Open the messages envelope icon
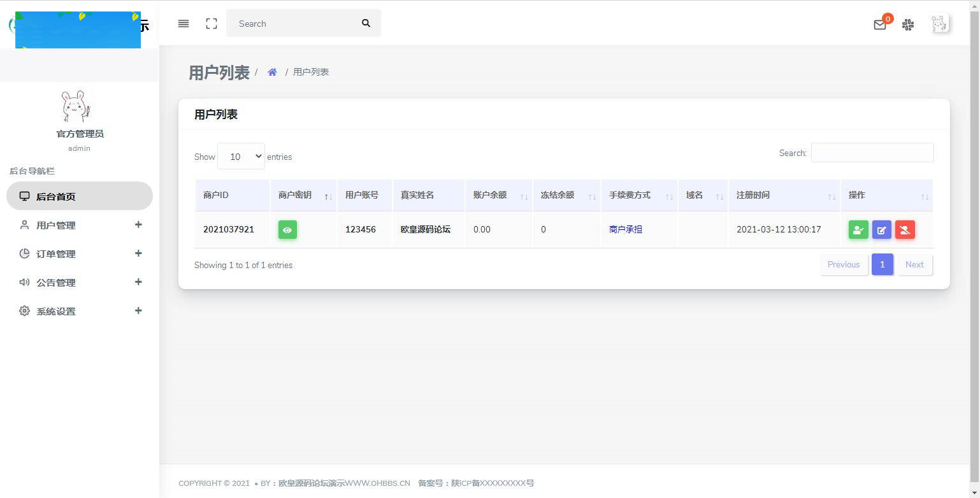This screenshot has width=980, height=498. [880, 25]
